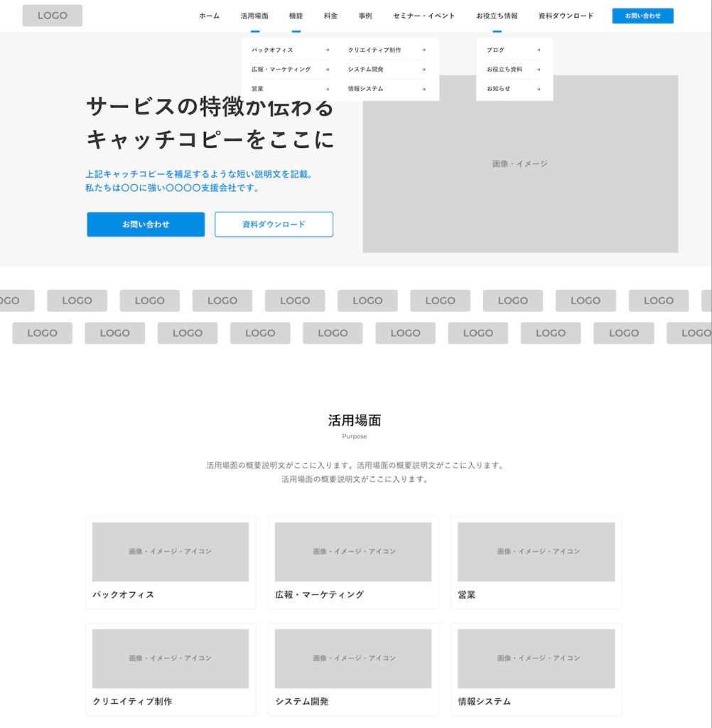Viewport: 712px width, 728px height.
Task: Click the arrow next to お役立ち資料
Action: [539, 70]
